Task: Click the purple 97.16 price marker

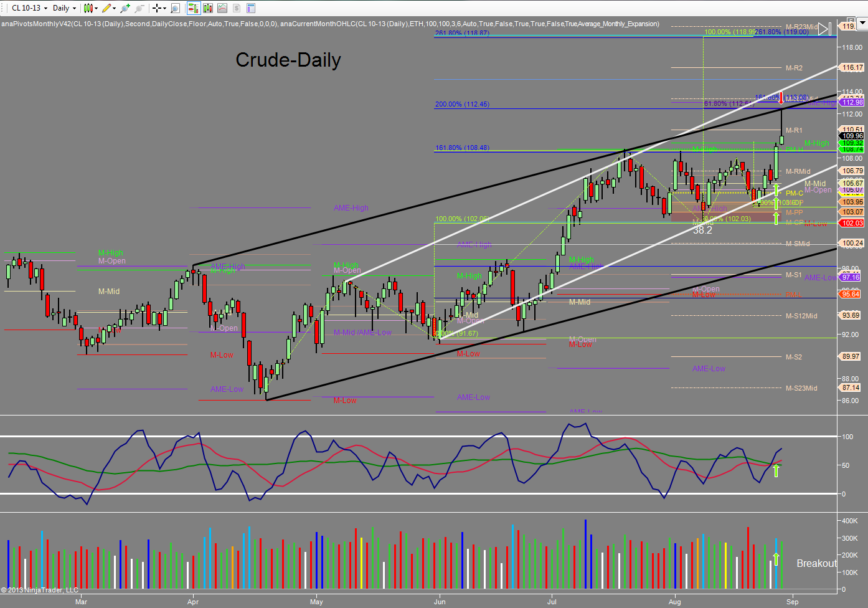Action: tap(851, 277)
